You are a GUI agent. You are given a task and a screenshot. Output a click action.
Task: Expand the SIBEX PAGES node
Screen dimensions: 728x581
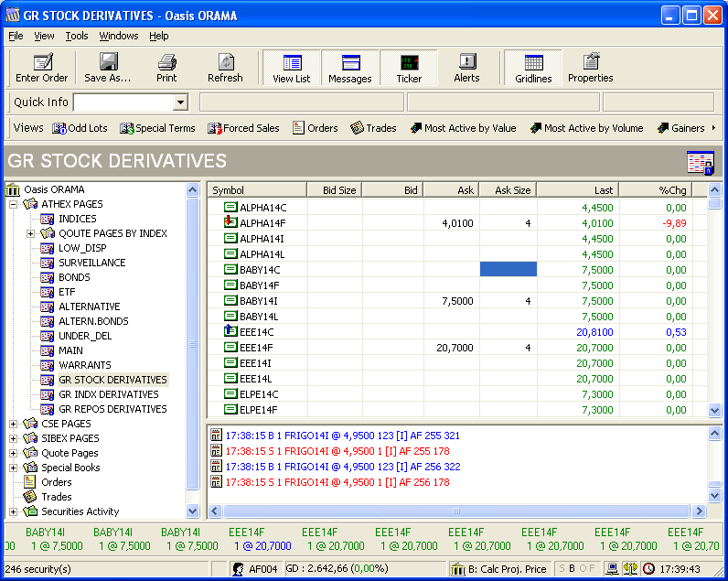14,438
